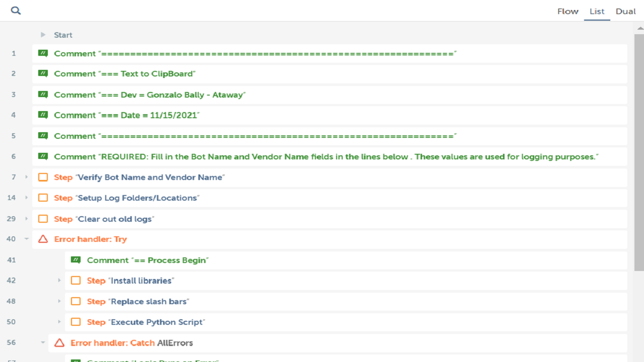
Task: Click step icon for 'Verify Bot Name and Vendor Name'
Action: point(43,177)
